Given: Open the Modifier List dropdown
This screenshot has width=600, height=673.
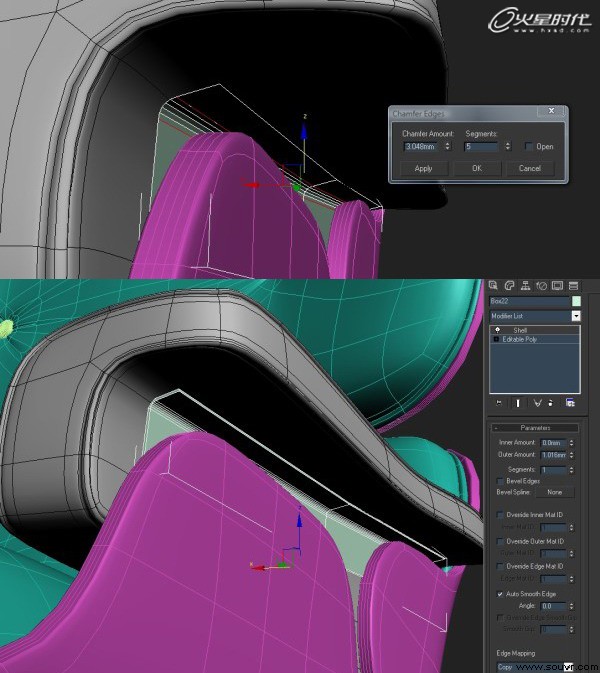Looking at the screenshot, I should click(x=576, y=316).
